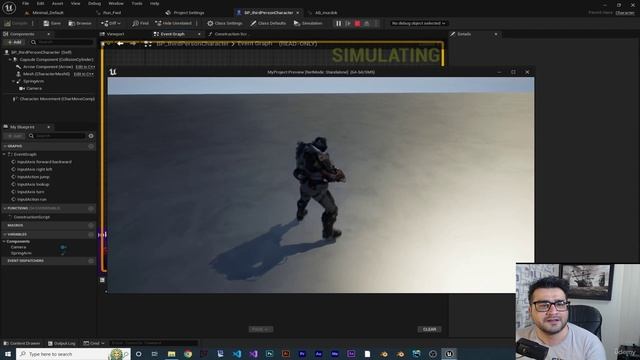Image resolution: width=640 pixels, height=360 pixels.
Task: Open Class Settings
Action: [224, 23]
